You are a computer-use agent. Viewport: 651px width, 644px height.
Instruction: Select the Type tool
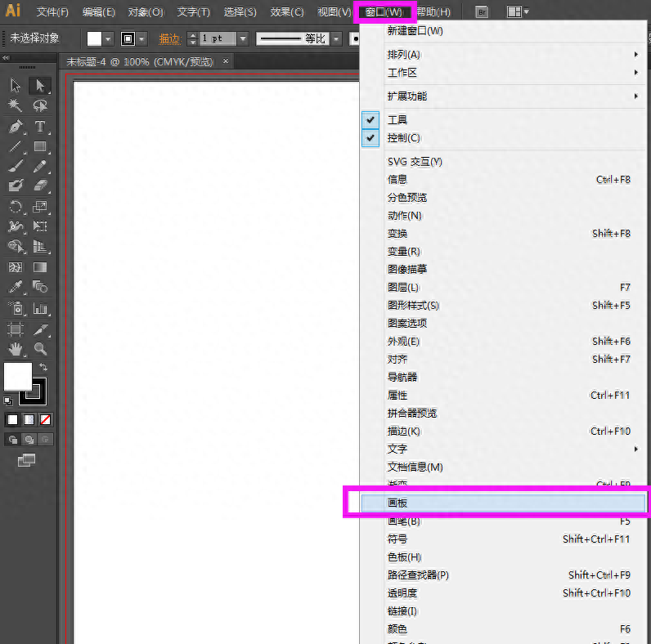[x=40, y=127]
